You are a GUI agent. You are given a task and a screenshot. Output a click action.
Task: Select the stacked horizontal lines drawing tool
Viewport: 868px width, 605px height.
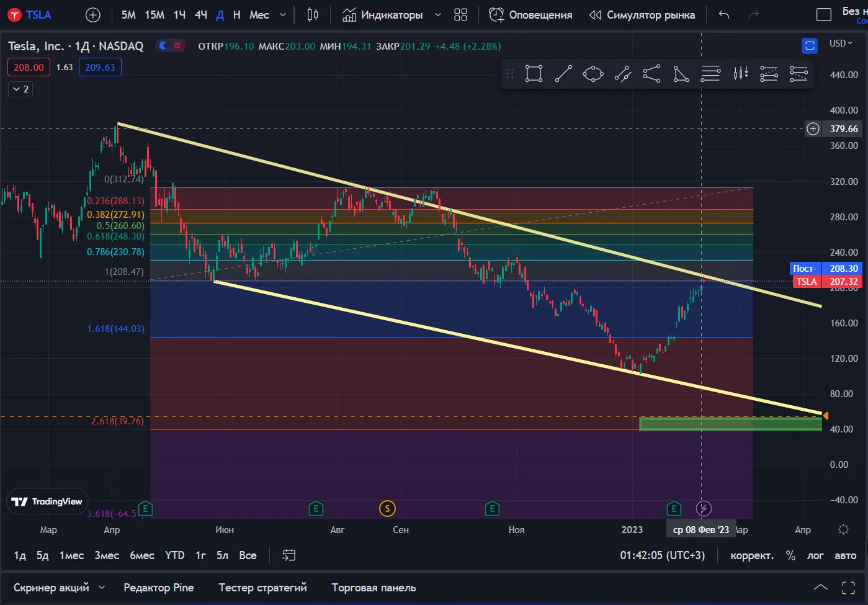(710, 74)
